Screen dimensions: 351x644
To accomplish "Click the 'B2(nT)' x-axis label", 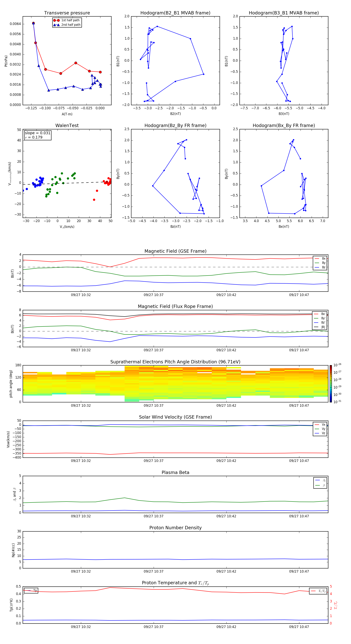I will point(175,114).
